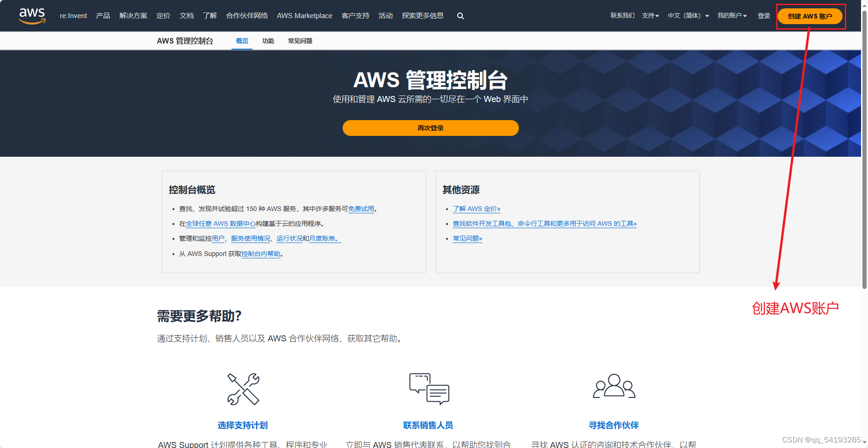Open the 寻找合作伙伴 link
868x448 pixels.
[613, 425]
